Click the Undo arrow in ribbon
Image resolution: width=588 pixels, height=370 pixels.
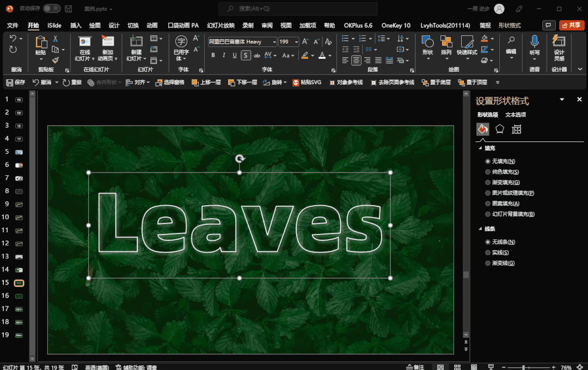tap(13, 38)
